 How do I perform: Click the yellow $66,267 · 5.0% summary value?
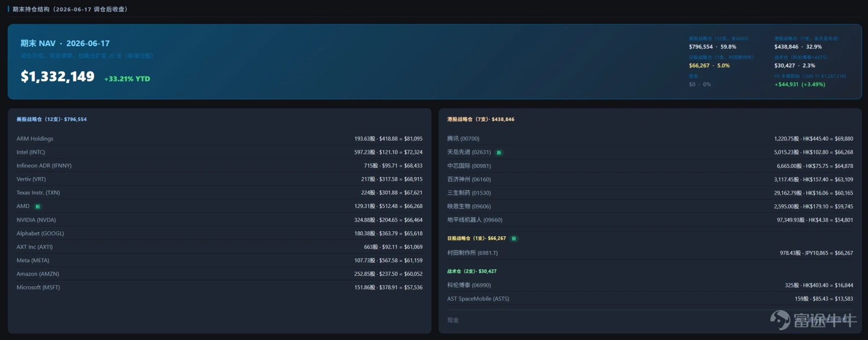pyautogui.click(x=709, y=66)
